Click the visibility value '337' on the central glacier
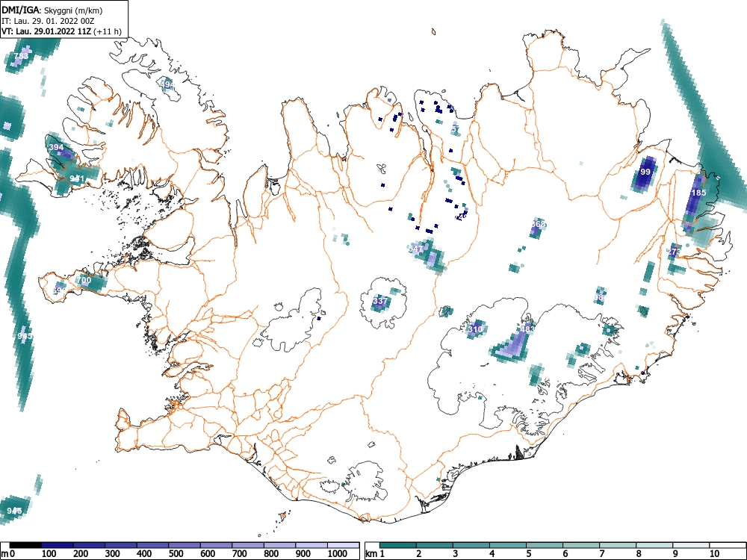The width and height of the screenshot is (747, 560). (x=380, y=301)
